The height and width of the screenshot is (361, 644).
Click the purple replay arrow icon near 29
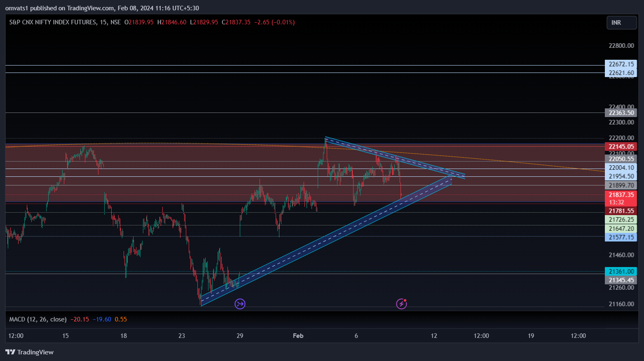(240, 304)
